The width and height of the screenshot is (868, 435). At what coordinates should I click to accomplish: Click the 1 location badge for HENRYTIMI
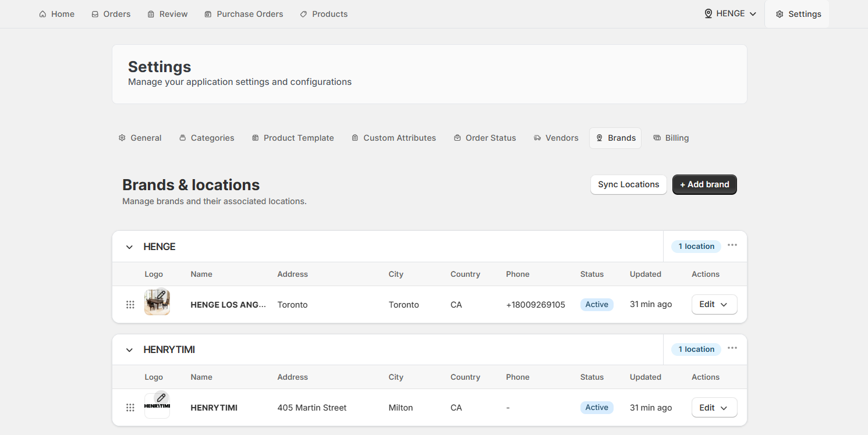tap(696, 350)
